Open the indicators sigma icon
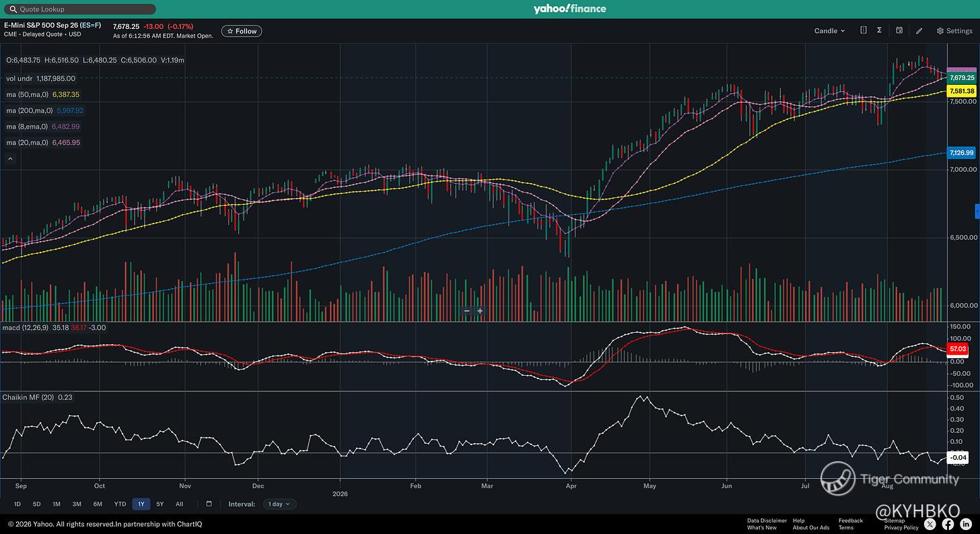980x534 pixels. (x=880, y=30)
